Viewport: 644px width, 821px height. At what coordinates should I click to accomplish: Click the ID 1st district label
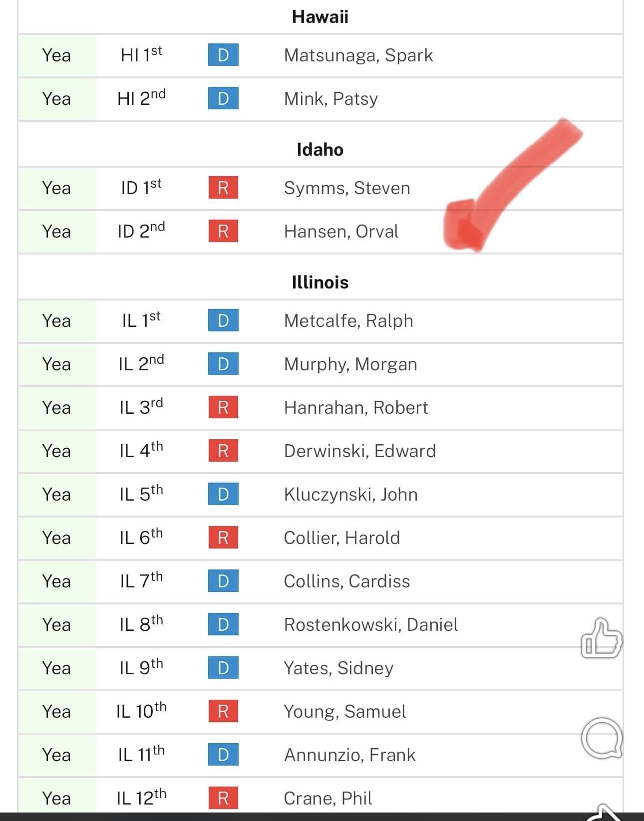[x=141, y=188]
